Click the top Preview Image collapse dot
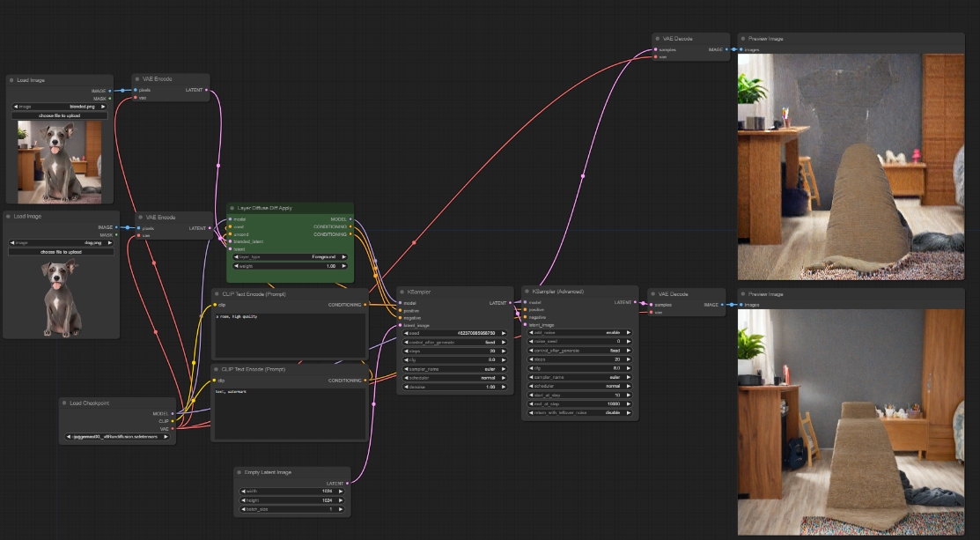The image size is (980, 540). click(x=743, y=39)
